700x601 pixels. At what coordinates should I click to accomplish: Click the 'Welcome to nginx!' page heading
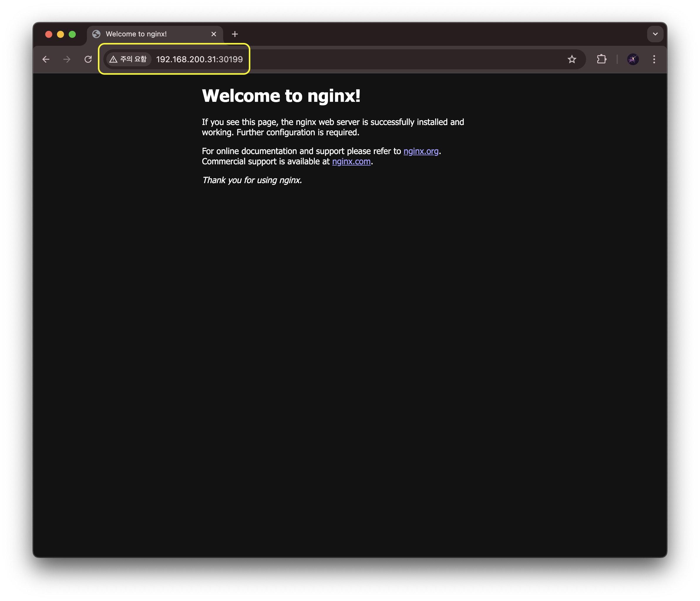click(281, 96)
